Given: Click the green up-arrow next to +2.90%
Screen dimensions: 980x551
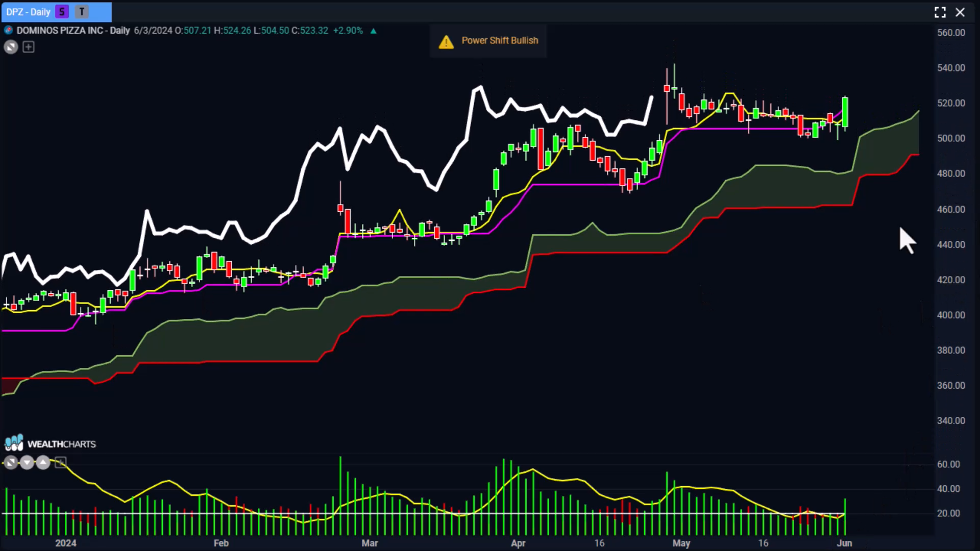Looking at the screenshot, I should [373, 31].
